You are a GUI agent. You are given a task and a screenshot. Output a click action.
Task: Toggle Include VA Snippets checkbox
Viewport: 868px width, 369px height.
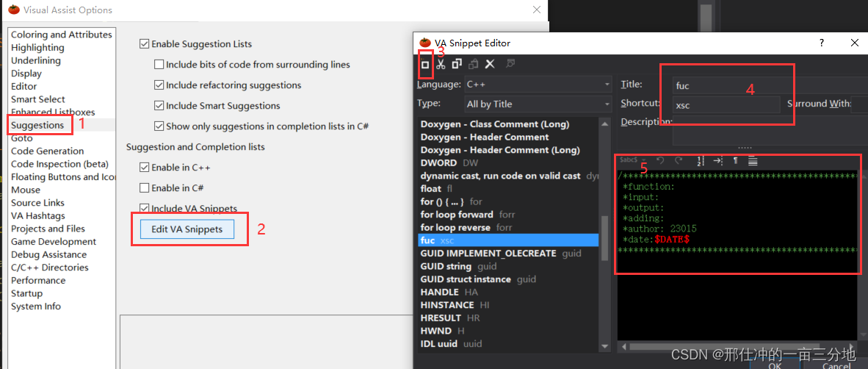pyautogui.click(x=145, y=208)
